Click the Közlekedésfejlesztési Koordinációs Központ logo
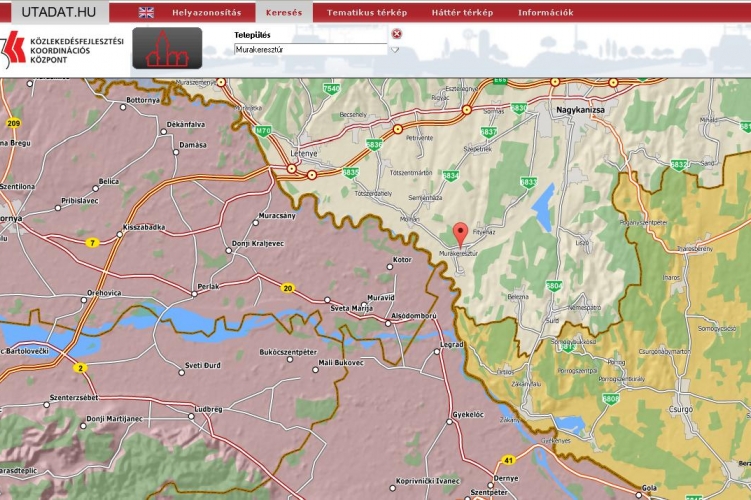The height and width of the screenshot is (500, 751). (63, 48)
